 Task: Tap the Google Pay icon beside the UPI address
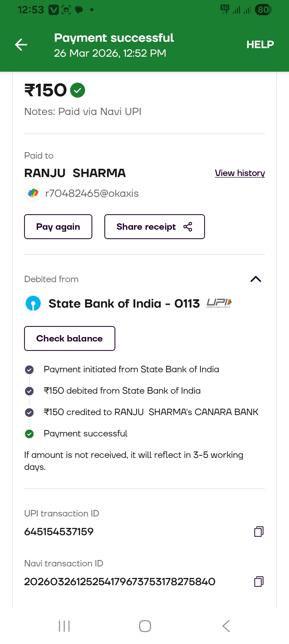33,193
